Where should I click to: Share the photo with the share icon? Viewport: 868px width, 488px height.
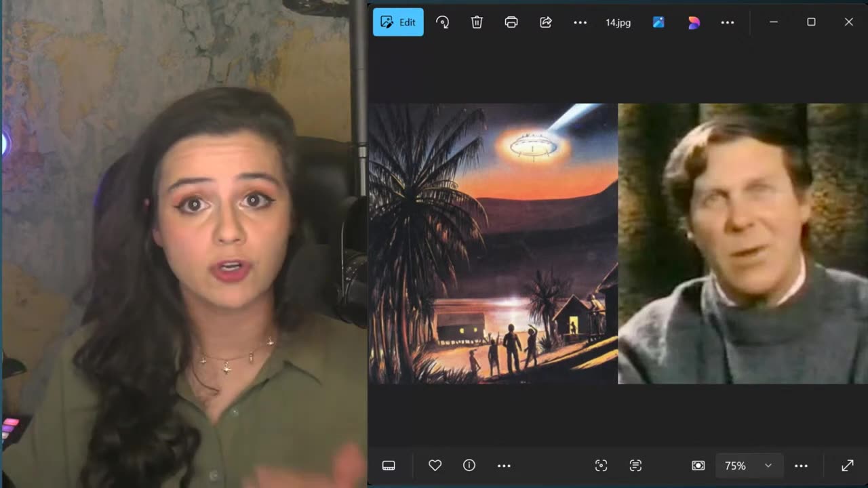point(546,22)
